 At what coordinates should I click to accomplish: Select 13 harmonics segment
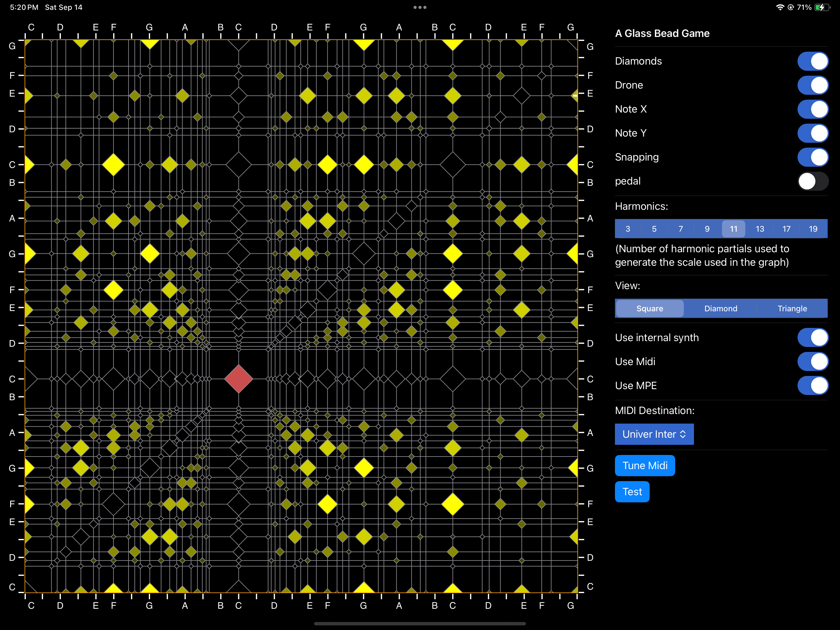pos(759,229)
